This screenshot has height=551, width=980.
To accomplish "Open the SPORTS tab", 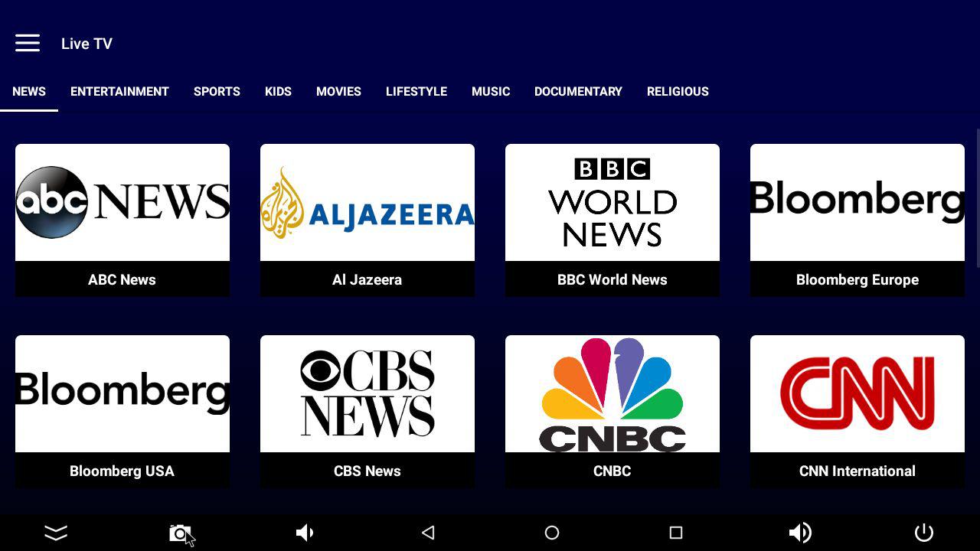I will [217, 92].
